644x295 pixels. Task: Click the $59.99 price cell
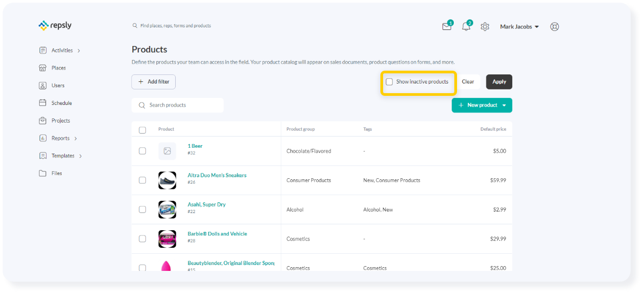pos(498,180)
